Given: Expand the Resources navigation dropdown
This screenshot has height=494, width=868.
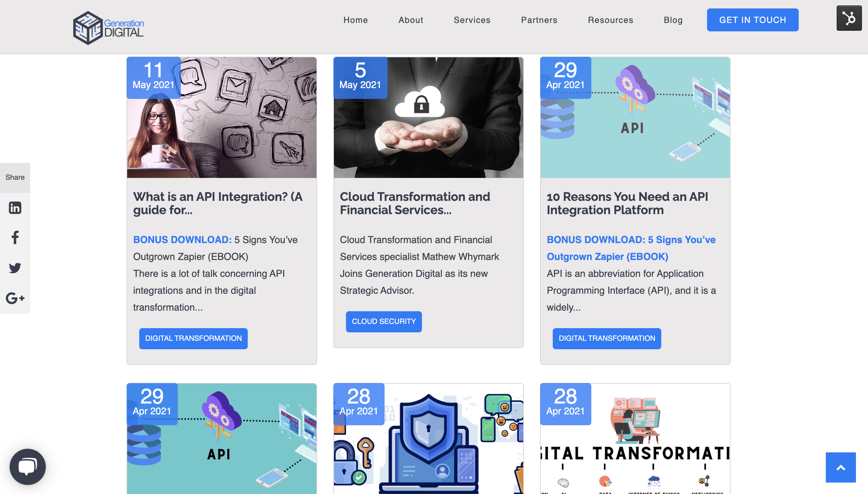Looking at the screenshot, I should (610, 20).
